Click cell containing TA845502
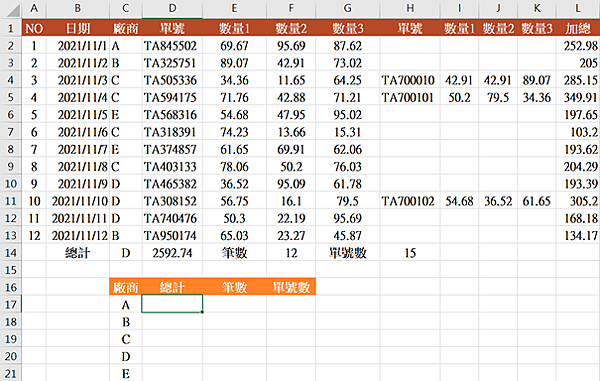 click(x=172, y=46)
